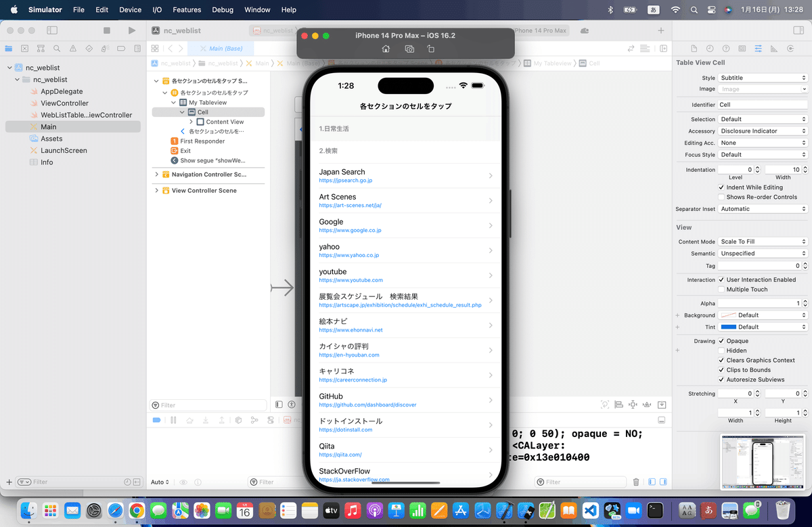The height and width of the screenshot is (527, 812).
Task: Open the File inspector tab
Action: (694, 49)
